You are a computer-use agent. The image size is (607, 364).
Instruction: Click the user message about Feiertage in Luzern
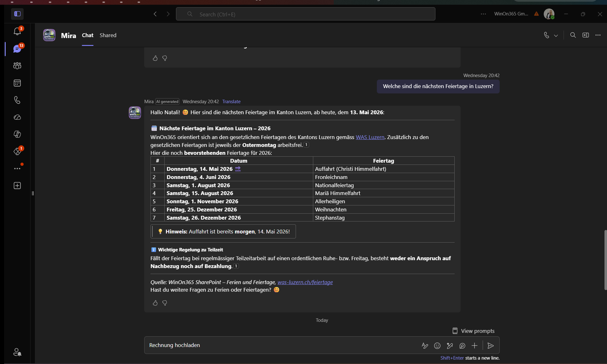click(x=438, y=86)
